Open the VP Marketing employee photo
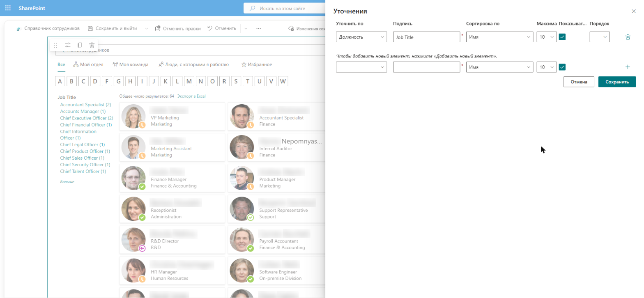 point(133,116)
